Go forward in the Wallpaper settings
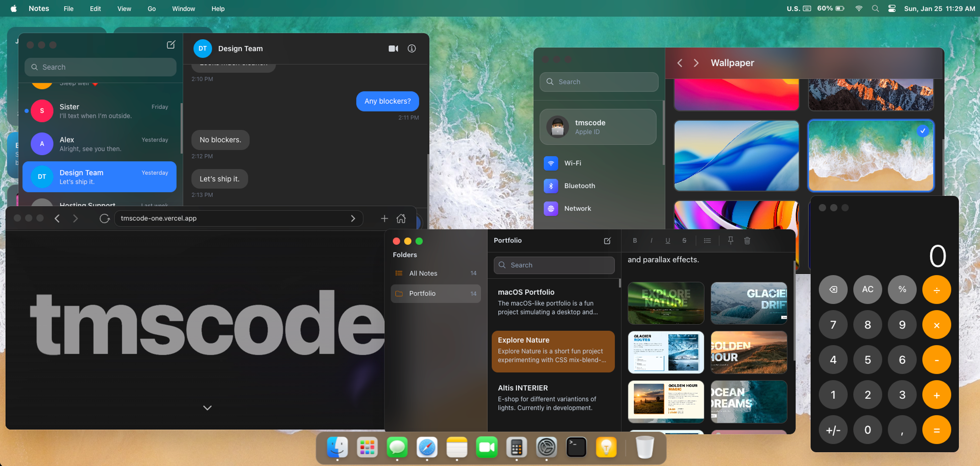 (x=696, y=63)
